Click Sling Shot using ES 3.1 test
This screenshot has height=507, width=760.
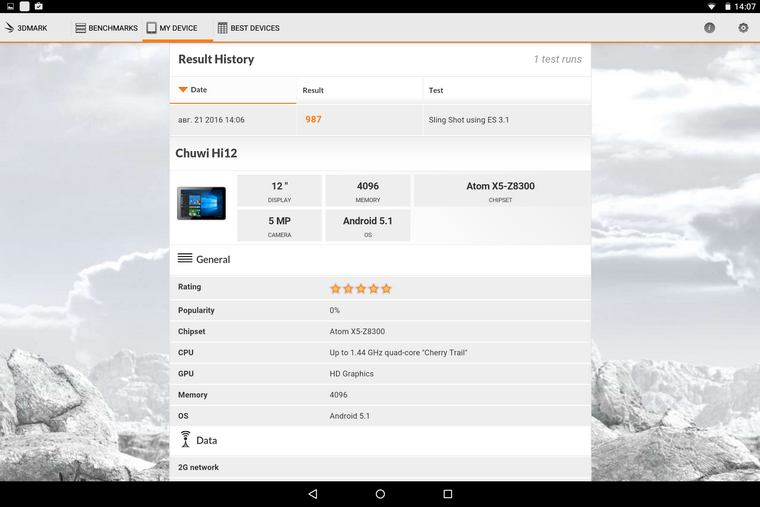(x=469, y=120)
